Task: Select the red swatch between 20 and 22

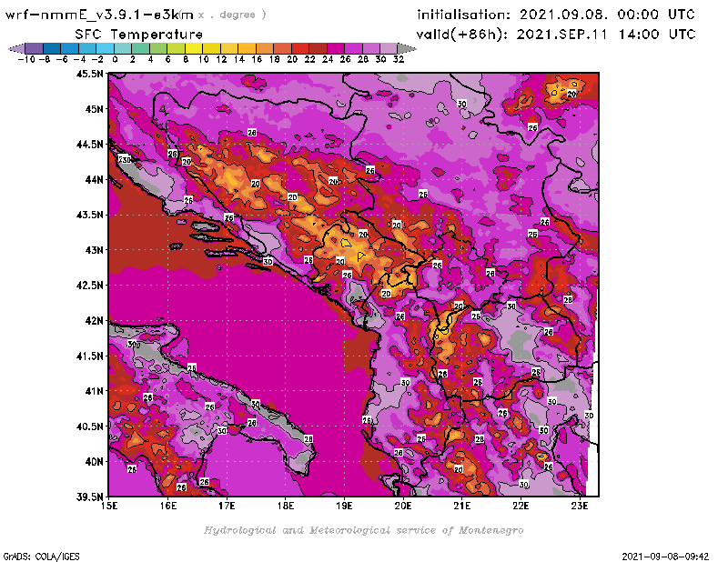Action: 300,48
